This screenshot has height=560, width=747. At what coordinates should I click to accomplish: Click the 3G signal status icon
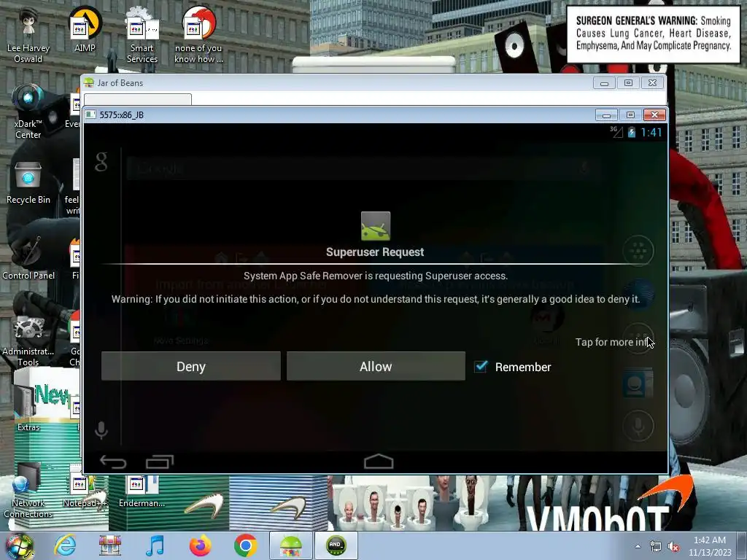pyautogui.click(x=616, y=132)
